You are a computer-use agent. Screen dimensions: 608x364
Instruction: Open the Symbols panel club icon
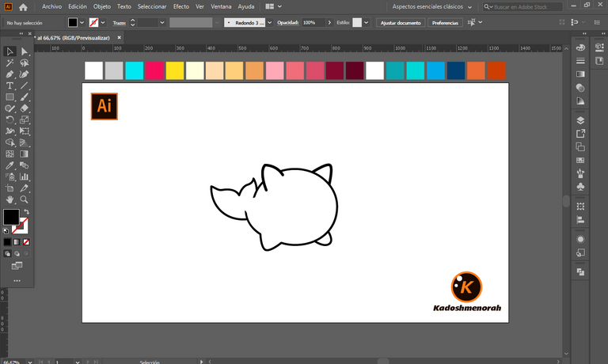pos(580,187)
